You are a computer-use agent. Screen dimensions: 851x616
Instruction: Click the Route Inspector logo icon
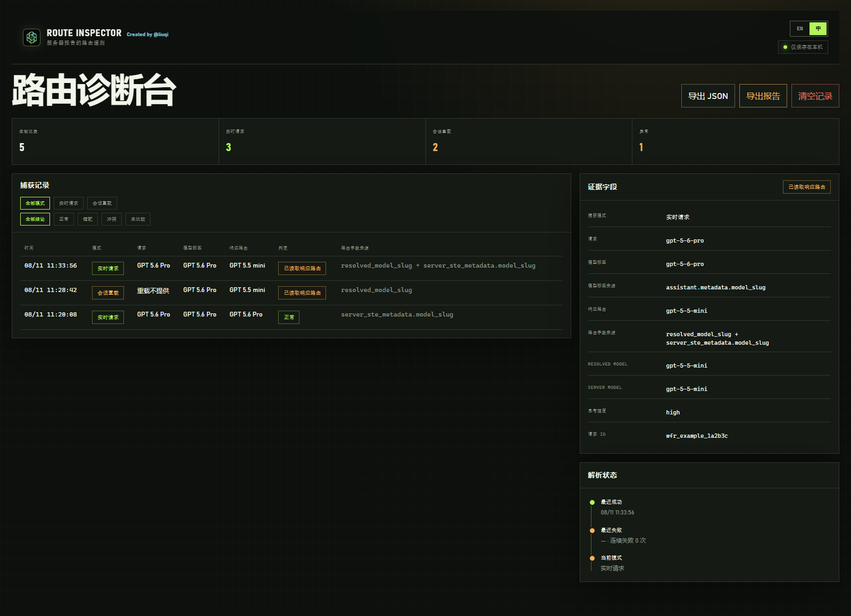point(32,37)
